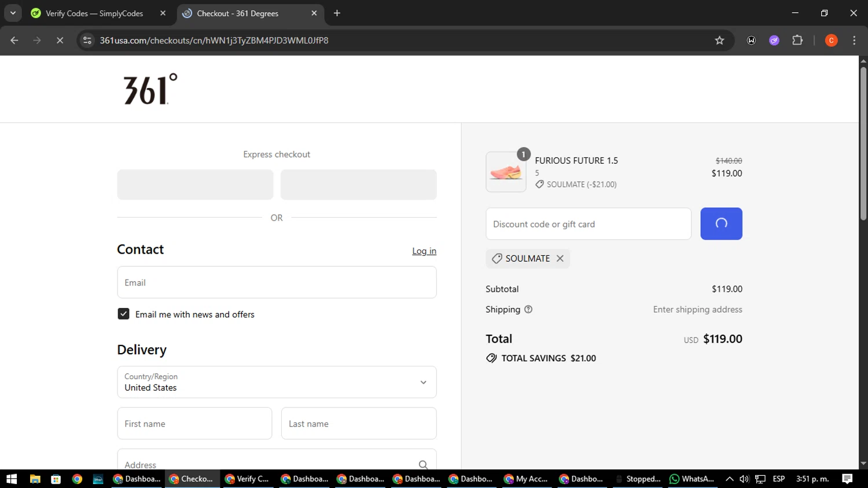Open the 3:51 p. m. clock
The height and width of the screenshot is (488, 868).
tap(812, 479)
